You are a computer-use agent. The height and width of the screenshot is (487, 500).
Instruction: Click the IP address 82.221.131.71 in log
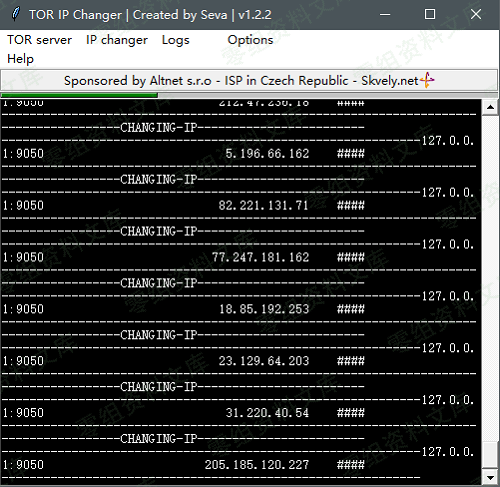pos(263,205)
